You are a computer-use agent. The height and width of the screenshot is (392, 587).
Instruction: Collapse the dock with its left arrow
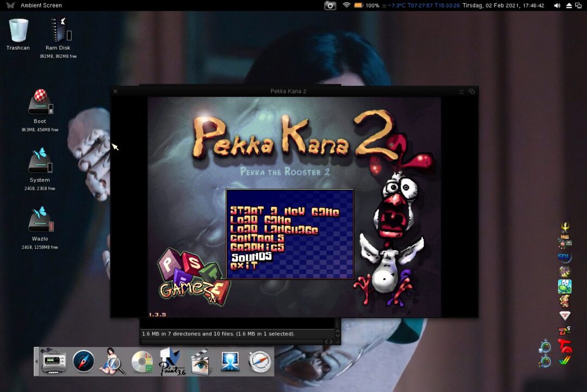37,362
